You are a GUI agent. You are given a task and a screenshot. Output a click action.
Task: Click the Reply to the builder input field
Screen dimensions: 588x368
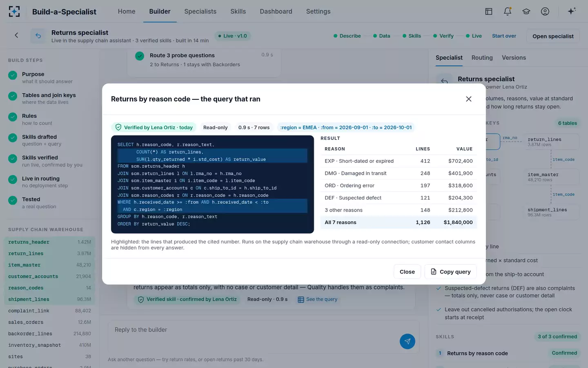(253, 335)
